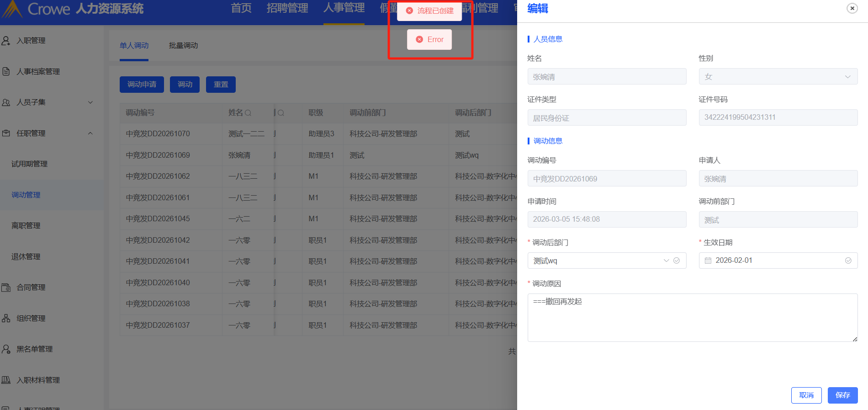Open the 性别 dropdown
The height and width of the screenshot is (410, 868).
point(778,76)
